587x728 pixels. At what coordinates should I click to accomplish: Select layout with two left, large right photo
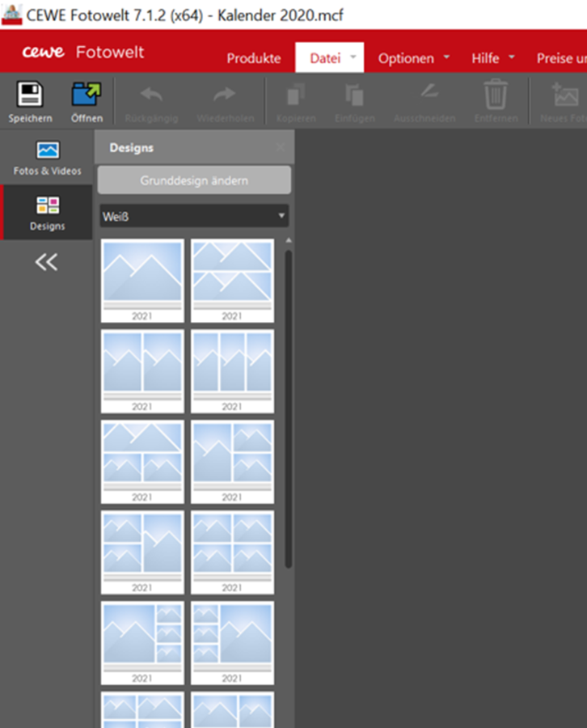(x=142, y=552)
